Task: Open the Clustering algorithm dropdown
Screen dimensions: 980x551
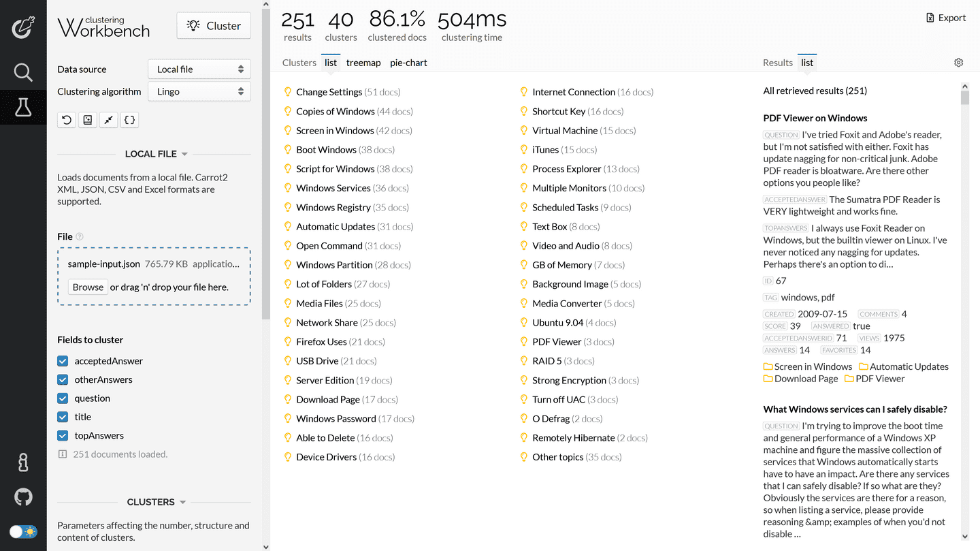Action: (x=199, y=91)
